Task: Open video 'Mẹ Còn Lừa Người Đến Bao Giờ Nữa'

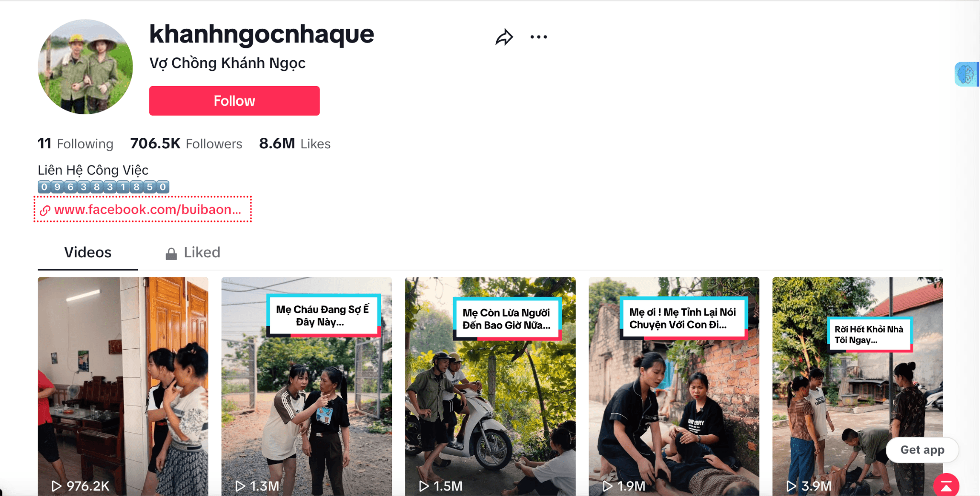Action: pyautogui.click(x=490, y=386)
